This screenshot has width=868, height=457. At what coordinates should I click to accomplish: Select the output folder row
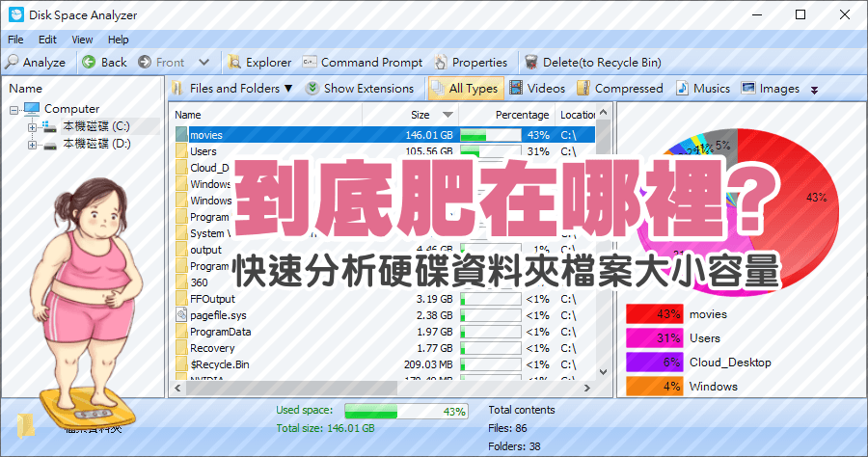(385, 250)
